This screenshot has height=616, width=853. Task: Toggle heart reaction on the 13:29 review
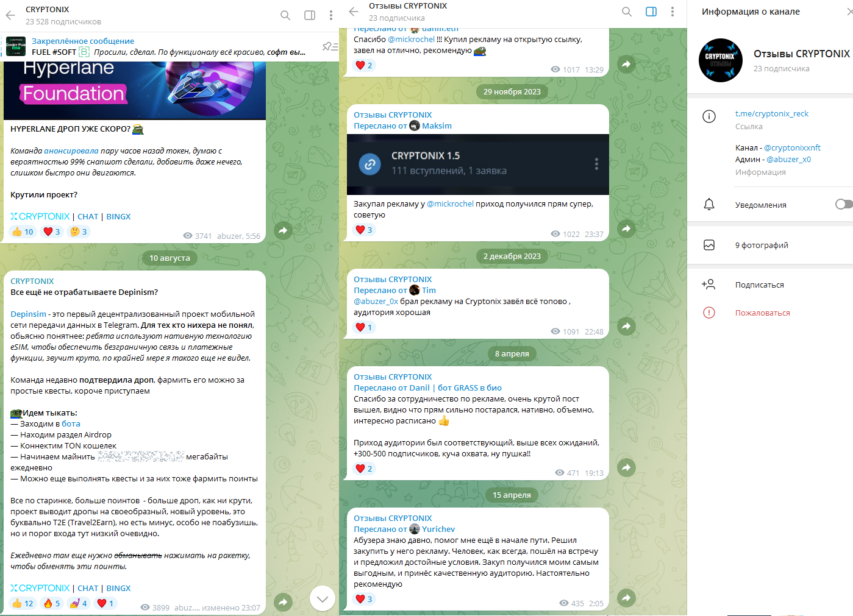[x=364, y=65]
